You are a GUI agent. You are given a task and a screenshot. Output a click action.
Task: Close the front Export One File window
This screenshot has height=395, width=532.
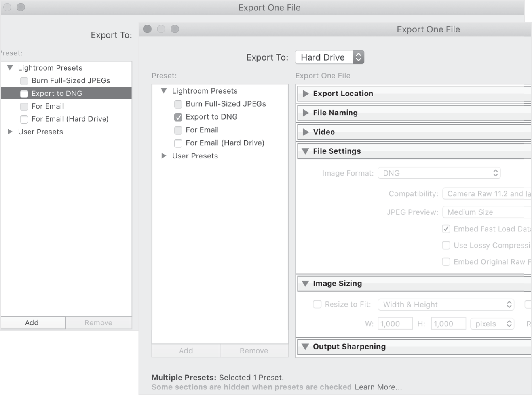(x=148, y=29)
